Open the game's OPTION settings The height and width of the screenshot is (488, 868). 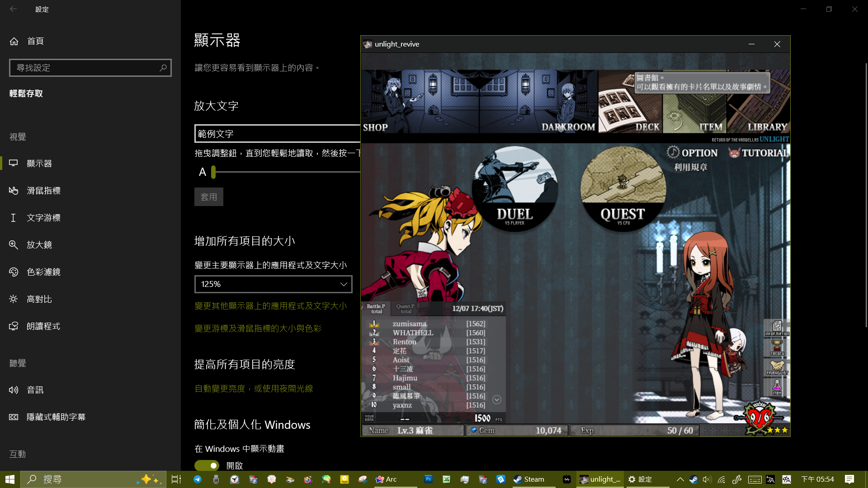(x=692, y=153)
